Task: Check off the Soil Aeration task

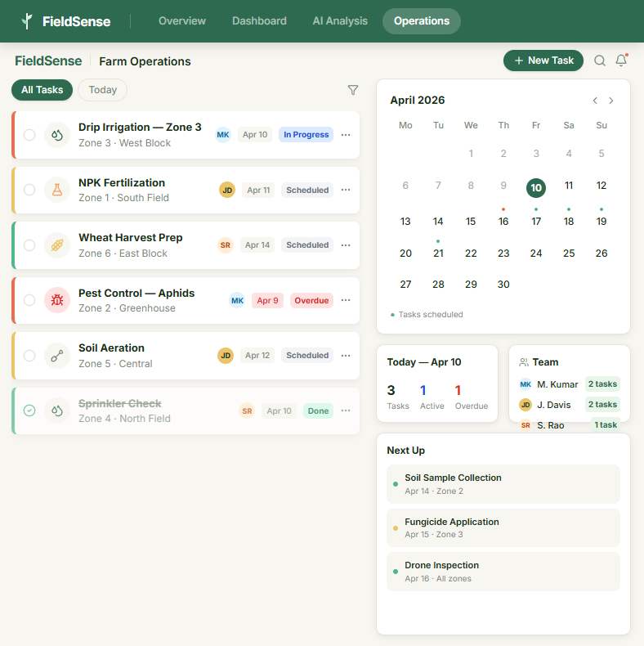Action: 29,356
